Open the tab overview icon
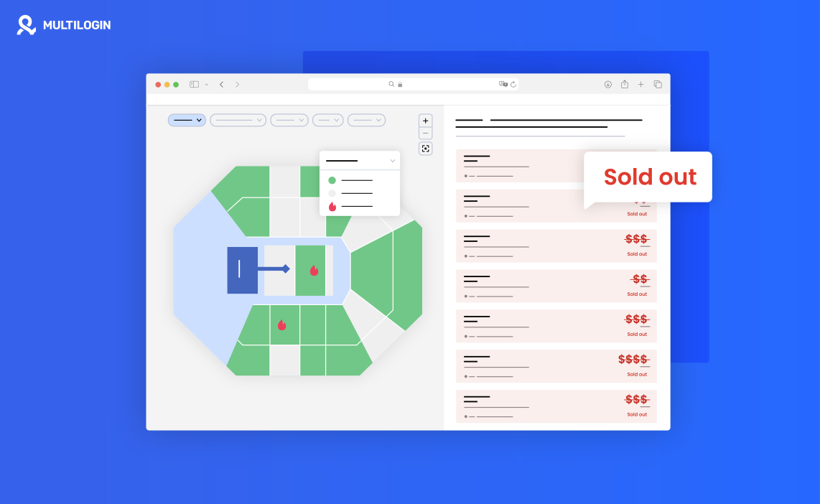Screen dimensions: 820x504 click(658, 84)
